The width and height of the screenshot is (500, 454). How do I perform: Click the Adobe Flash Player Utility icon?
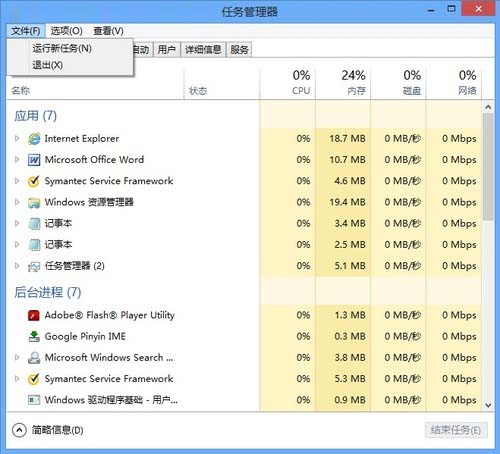[34, 315]
